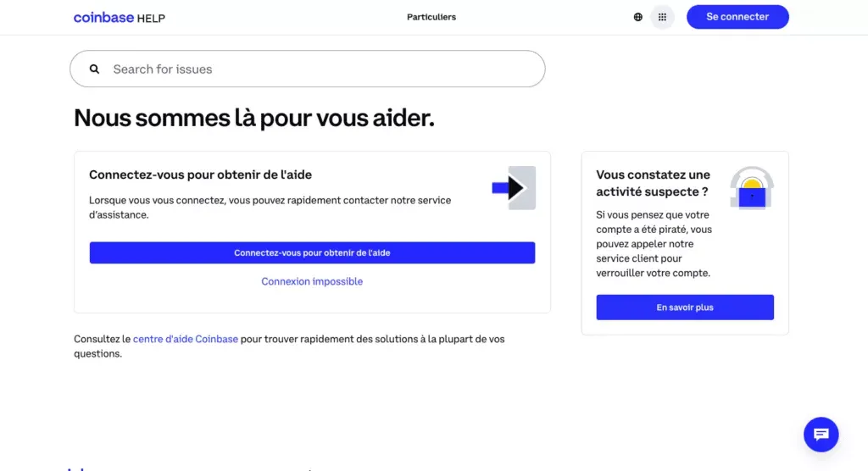
Task: Click the Nous sommes là pour vous aider heading
Action: [x=254, y=118]
